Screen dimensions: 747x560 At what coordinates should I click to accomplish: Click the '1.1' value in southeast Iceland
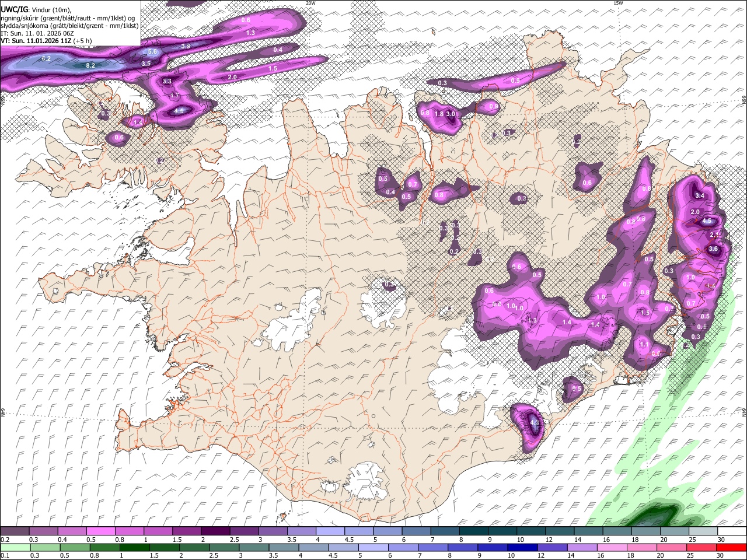tap(644, 345)
